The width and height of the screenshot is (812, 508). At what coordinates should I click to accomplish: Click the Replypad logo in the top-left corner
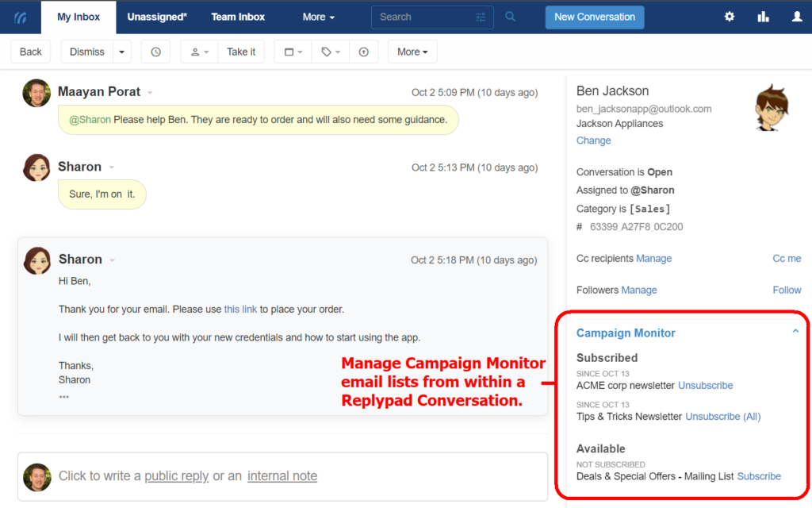click(x=20, y=16)
